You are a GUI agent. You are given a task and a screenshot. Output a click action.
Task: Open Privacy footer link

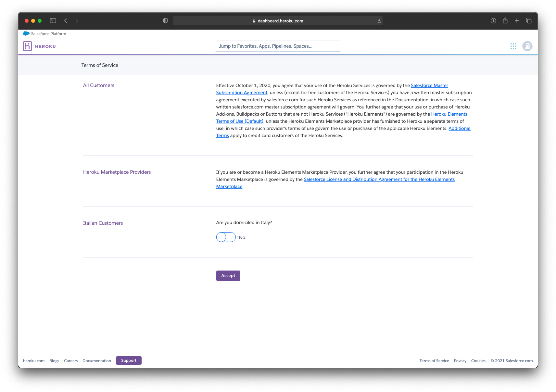(x=460, y=361)
